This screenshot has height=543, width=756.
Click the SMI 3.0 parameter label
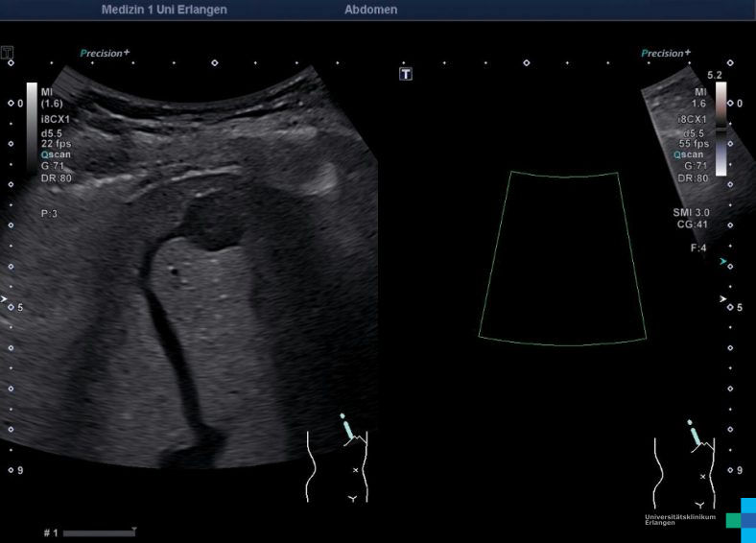691,212
